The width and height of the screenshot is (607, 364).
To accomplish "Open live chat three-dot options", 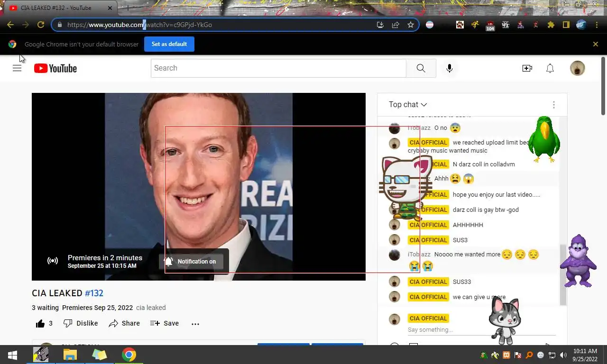I will pos(553,105).
